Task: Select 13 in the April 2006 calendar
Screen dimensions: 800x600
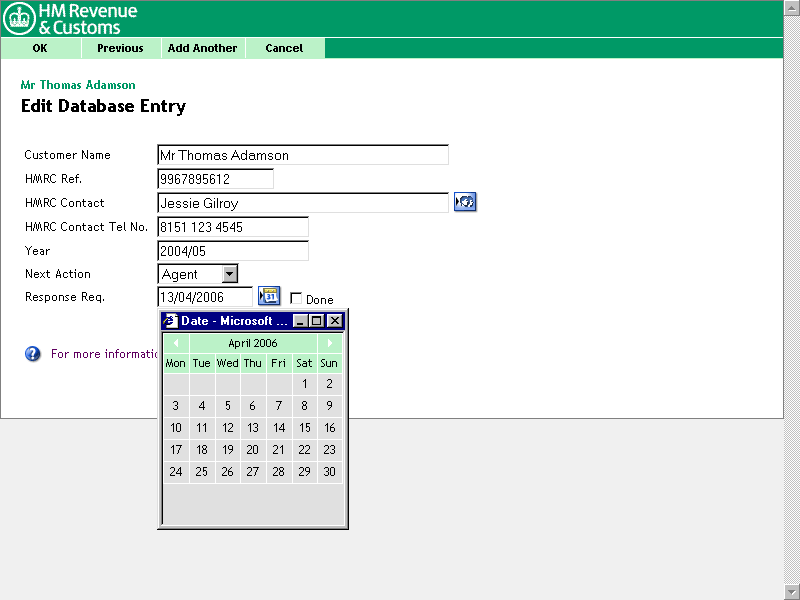Action: [x=253, y=428]
